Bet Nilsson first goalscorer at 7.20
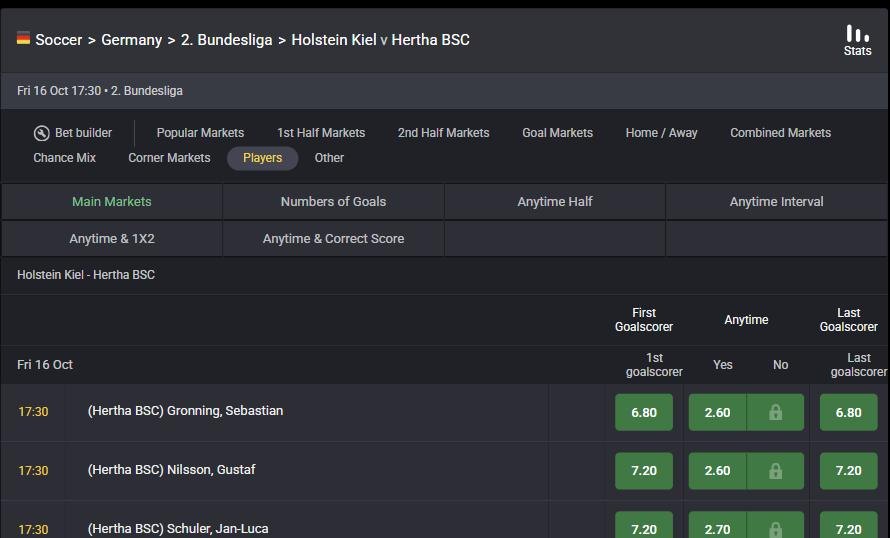 point(644,470)
